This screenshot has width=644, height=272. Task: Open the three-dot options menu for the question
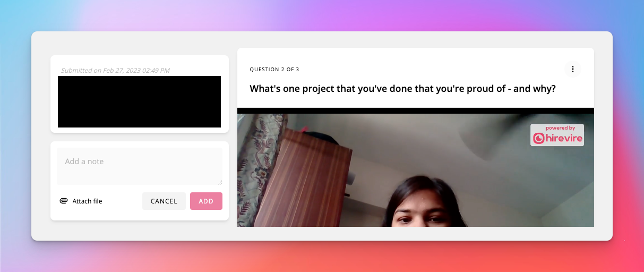coord(572,69)
